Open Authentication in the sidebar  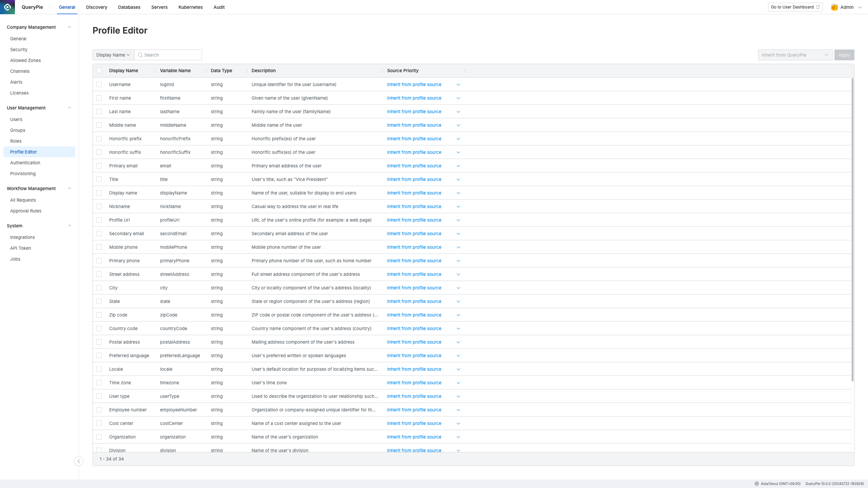[x=25, y=163]
